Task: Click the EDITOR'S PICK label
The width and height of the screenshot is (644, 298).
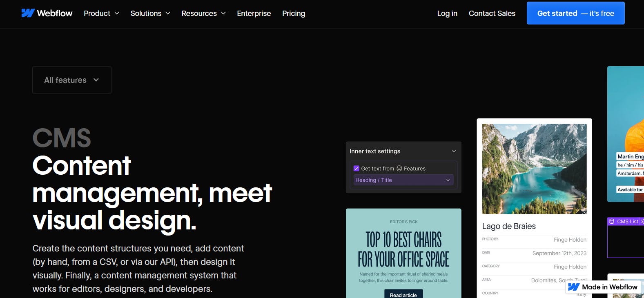Action: coord(404,222)
